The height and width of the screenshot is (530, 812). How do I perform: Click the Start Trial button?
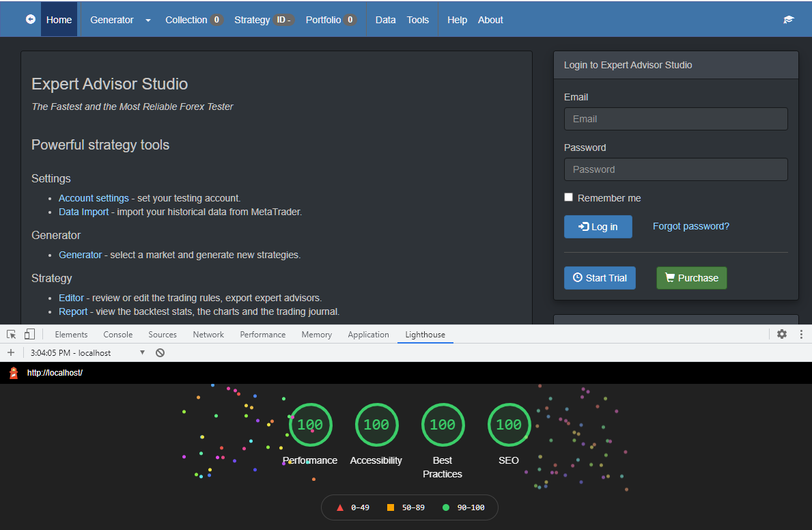click(600, 278)
